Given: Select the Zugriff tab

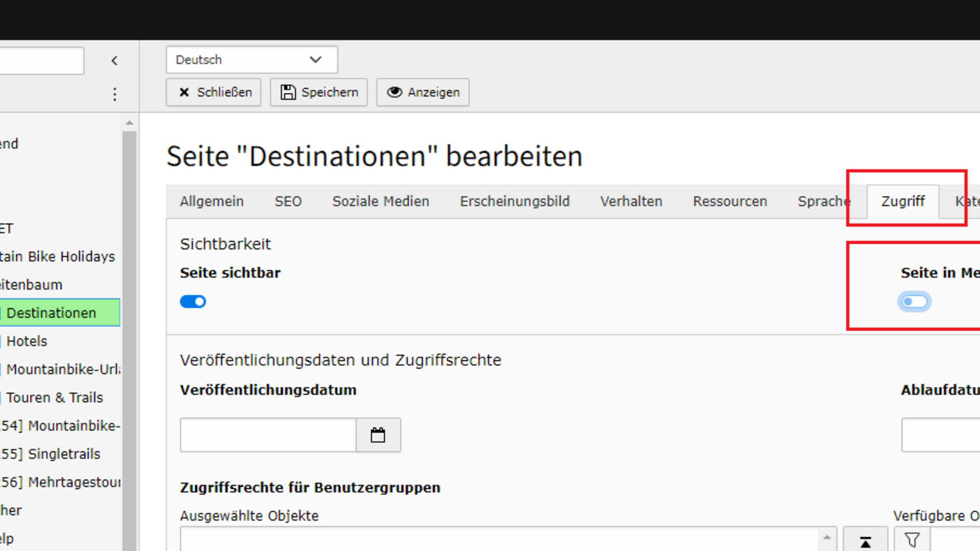Looking at the screenshot, I should click(902, 202).
